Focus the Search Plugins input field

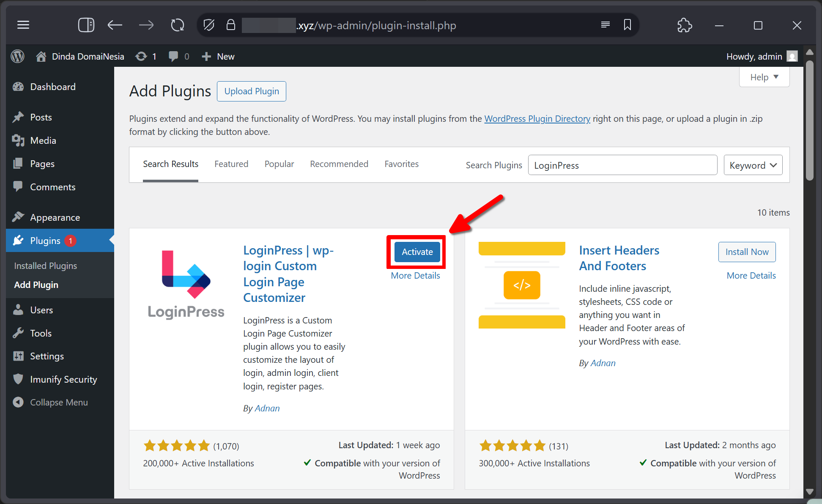pyautogui.click(x=622, y=165)
